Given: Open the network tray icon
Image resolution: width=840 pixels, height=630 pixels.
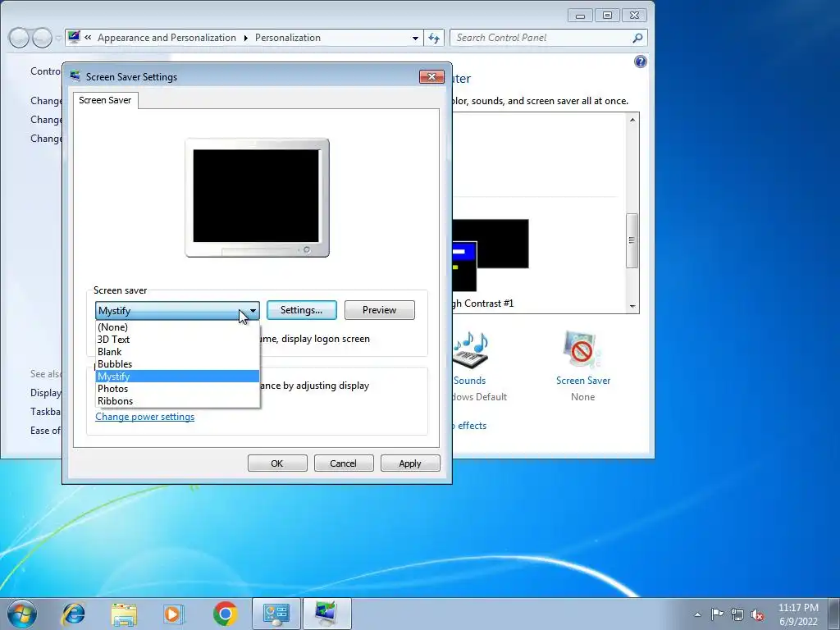Looking at the screenshot, I should coord(737,614).
